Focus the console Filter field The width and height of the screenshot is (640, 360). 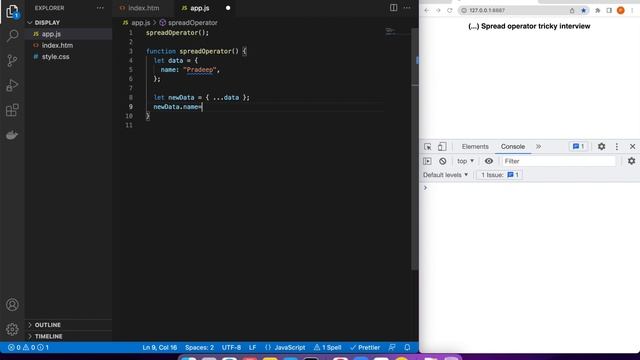(558, 161)
